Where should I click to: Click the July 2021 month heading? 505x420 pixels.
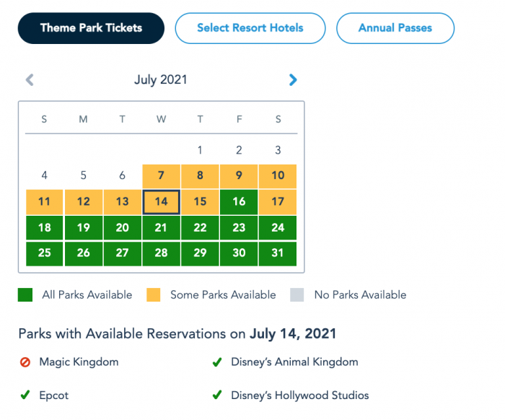161,80
